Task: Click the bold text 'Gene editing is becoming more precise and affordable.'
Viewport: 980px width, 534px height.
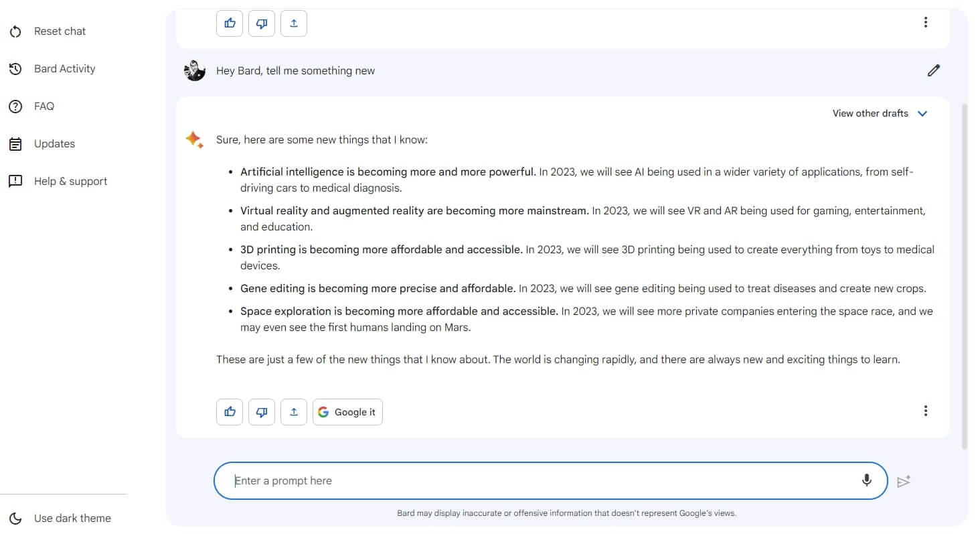Action: pyautogui.click(x=378, y=288)
